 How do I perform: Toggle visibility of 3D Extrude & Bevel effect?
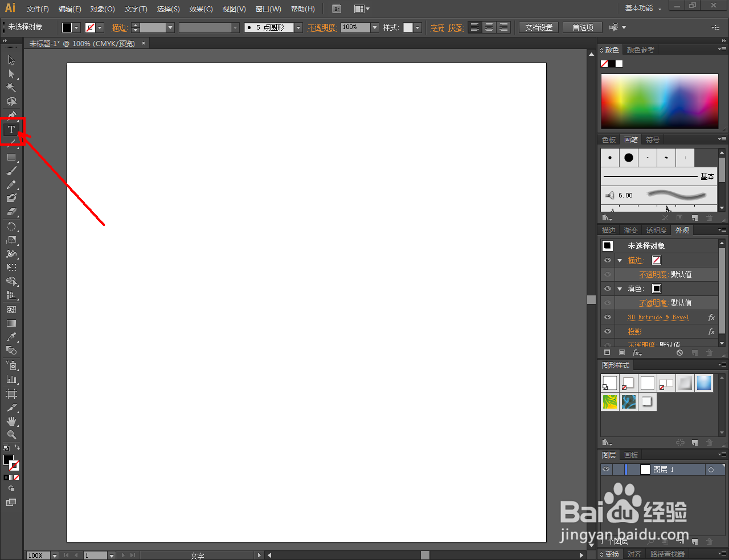[x=608, y=317]
